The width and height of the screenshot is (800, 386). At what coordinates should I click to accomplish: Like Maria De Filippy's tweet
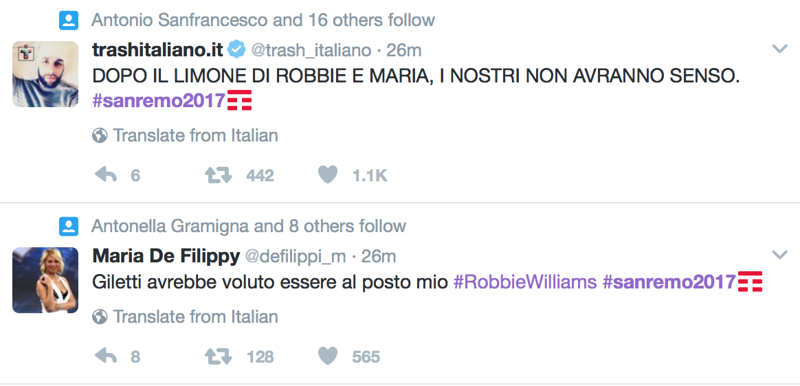point(328,355)
